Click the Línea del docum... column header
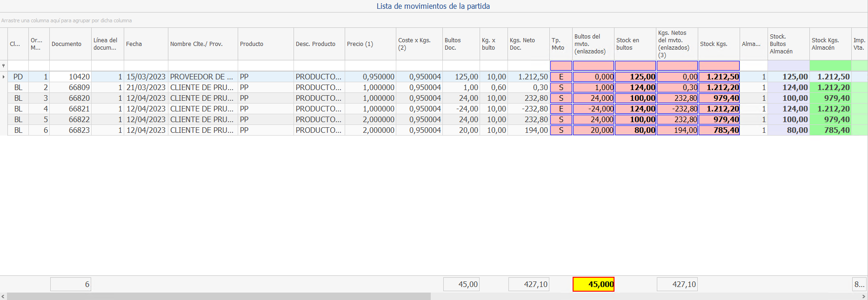868x300 pixels. pos(107,44)
